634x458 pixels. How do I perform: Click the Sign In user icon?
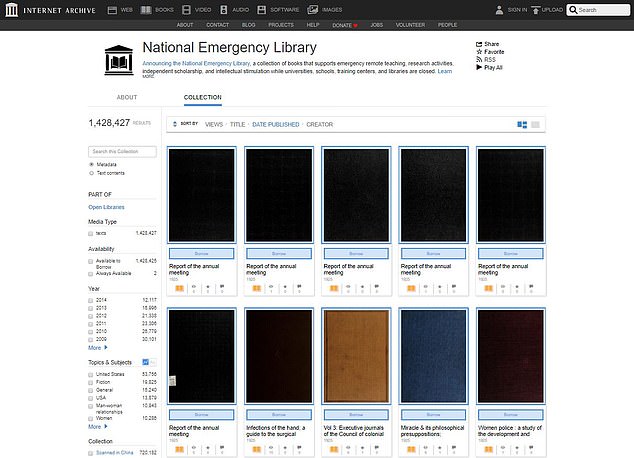point(499,10)
